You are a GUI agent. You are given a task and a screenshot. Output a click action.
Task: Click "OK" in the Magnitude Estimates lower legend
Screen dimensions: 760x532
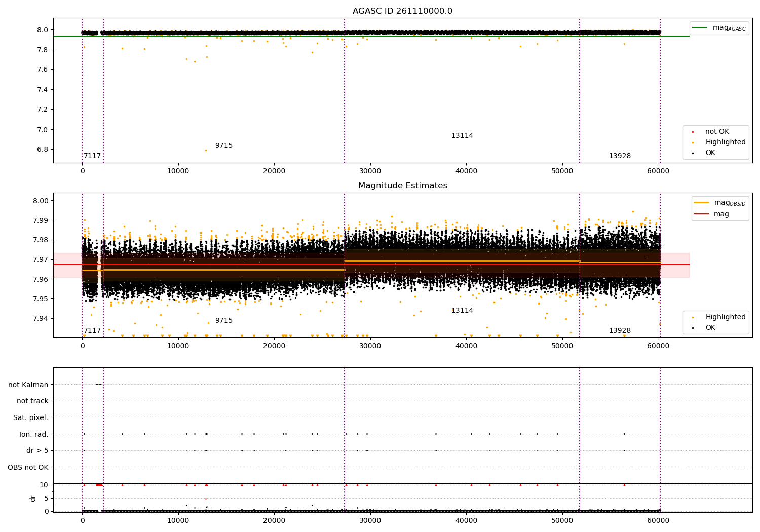click(x=710, y=328)
